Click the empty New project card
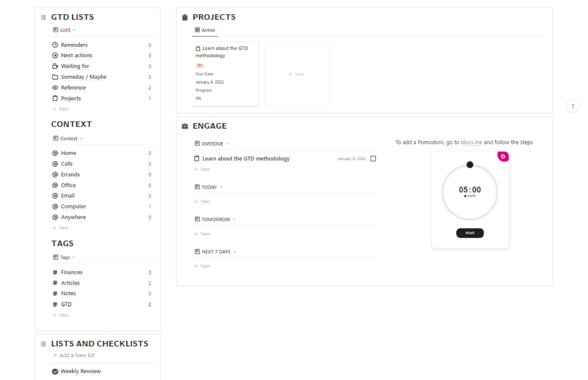 pyautogui.click(x=297, y=74)
